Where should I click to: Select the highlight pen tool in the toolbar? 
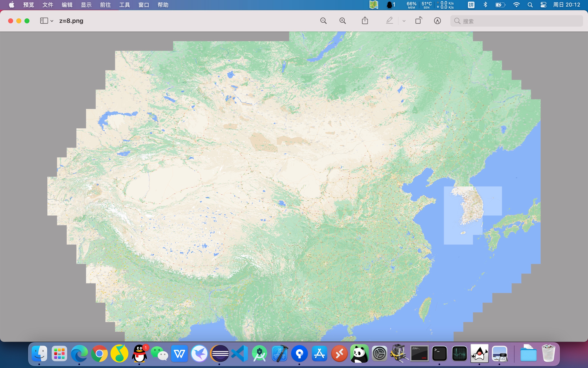[390, 20]
